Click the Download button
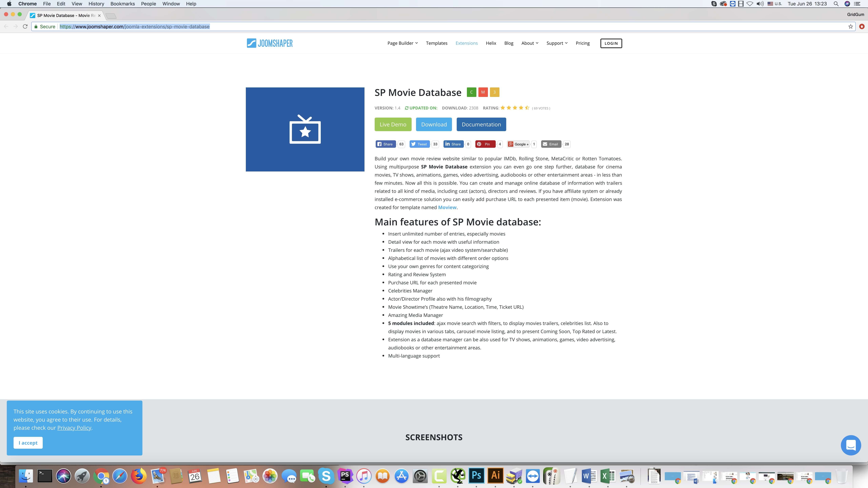This screenshot has width=868, height=488. click(x=434, y=124)
